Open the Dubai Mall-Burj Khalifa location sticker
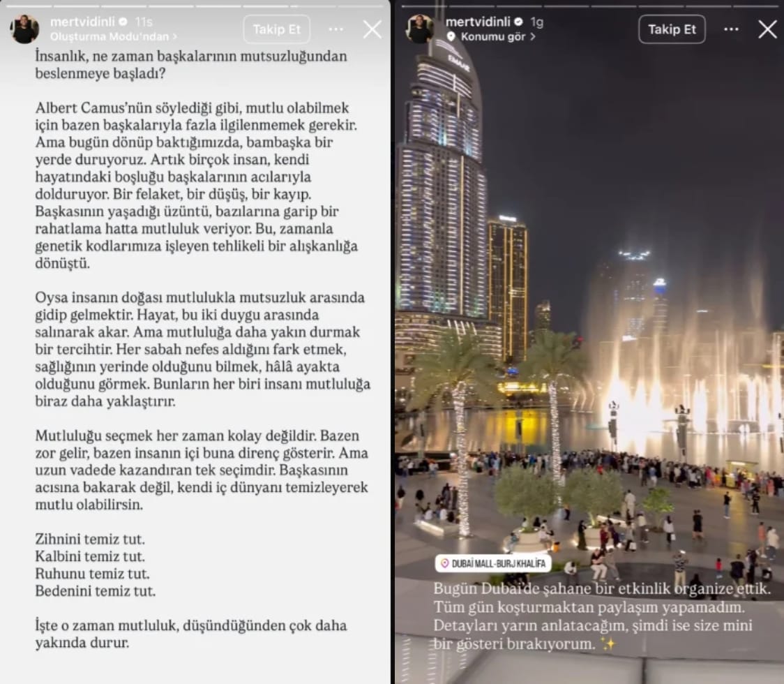The height and width of the screenshot is (684, 784). point(493,563)
